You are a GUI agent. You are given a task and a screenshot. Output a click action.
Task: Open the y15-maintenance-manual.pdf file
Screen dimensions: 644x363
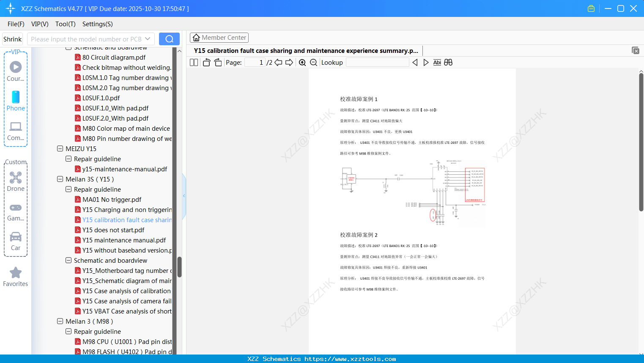[125, 169]
